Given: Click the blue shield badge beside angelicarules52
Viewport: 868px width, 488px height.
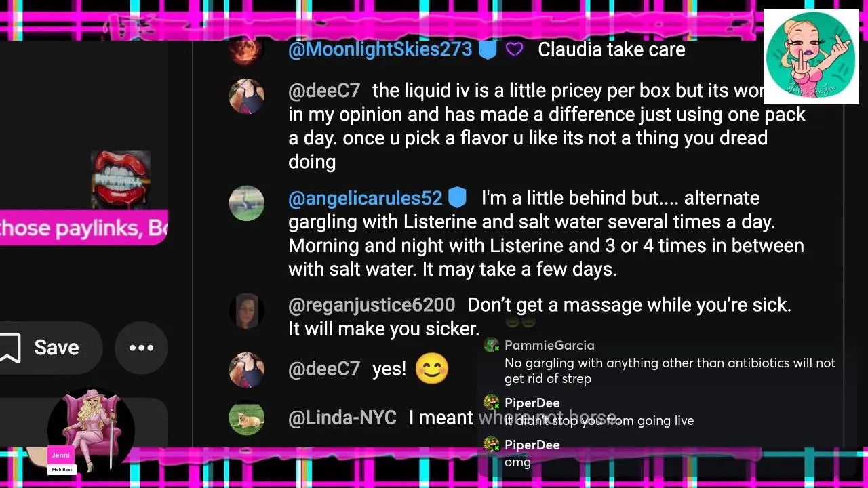Looking at the screenshot, I should (x=458, y=198).
